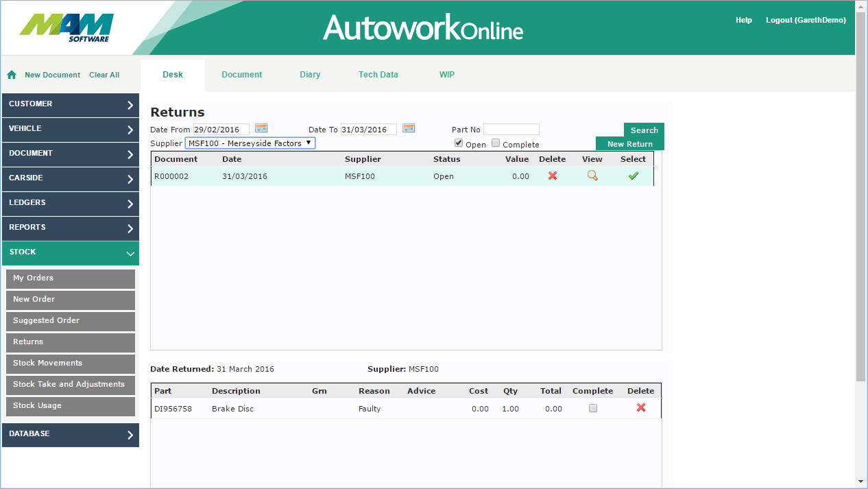This screenshot has height=489, width=868.
Task: Click the Search button
Action: [x=644, y=130]
